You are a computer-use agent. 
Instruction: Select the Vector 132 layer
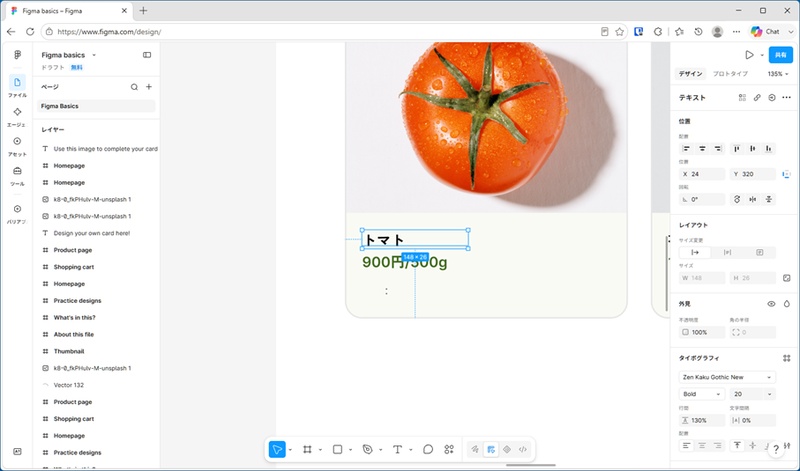68,385
